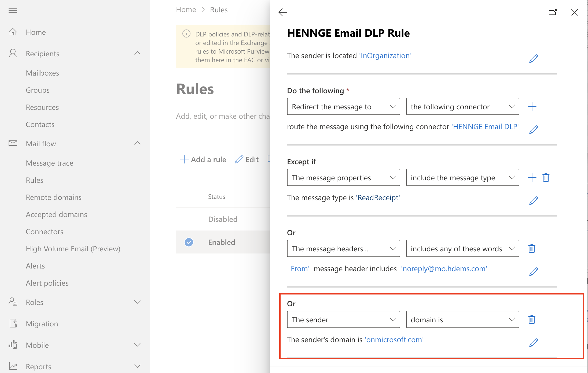Click the Home house icon in sidebar
This screenshot has height=373, width=588.
(x=13, y=32)
